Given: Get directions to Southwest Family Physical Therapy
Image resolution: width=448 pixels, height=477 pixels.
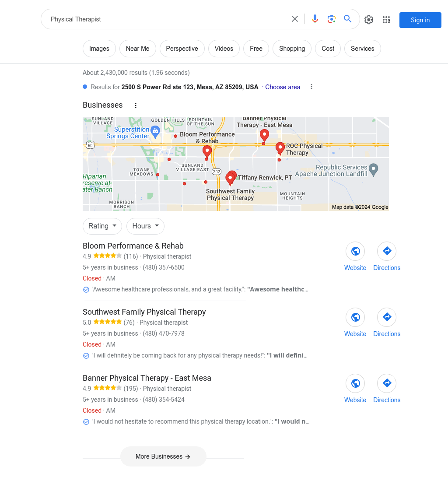Looking at the screenshot, I should click(x=387, y=317).
